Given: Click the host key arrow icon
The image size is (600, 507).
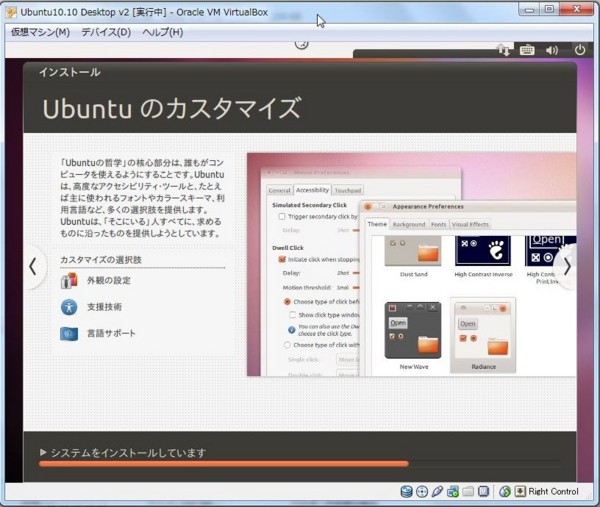Looking at the screenshot, I should click(x=520, y=491).
